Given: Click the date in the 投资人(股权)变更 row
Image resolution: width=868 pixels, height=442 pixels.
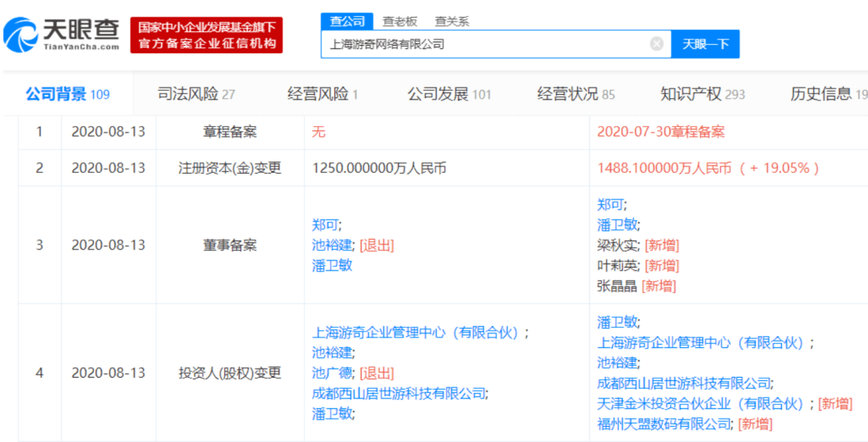Looking at the screenshot, I should [108, 373].
